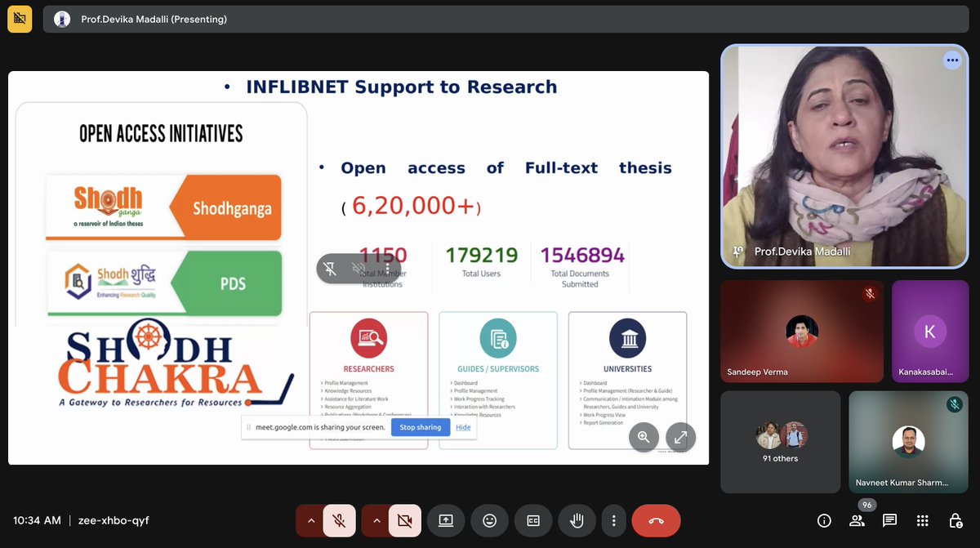Click Navneet Kumar Sharma's muted mic indicator
980x548 pixels.
(954, 404)
